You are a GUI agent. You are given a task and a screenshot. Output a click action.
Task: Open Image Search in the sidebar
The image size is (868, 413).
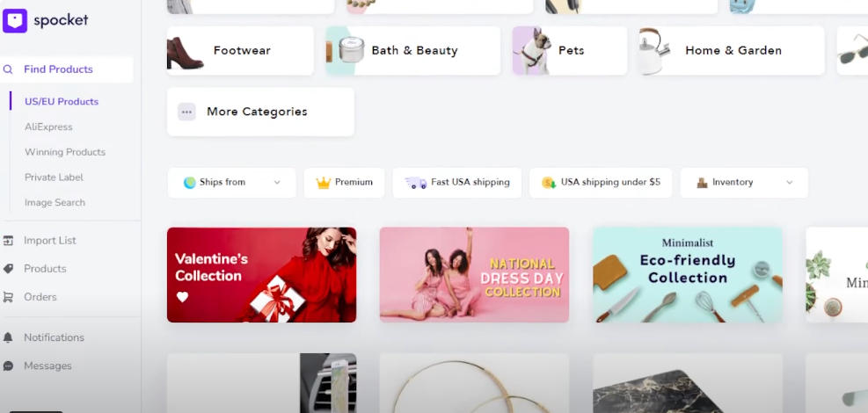[55, 203]
